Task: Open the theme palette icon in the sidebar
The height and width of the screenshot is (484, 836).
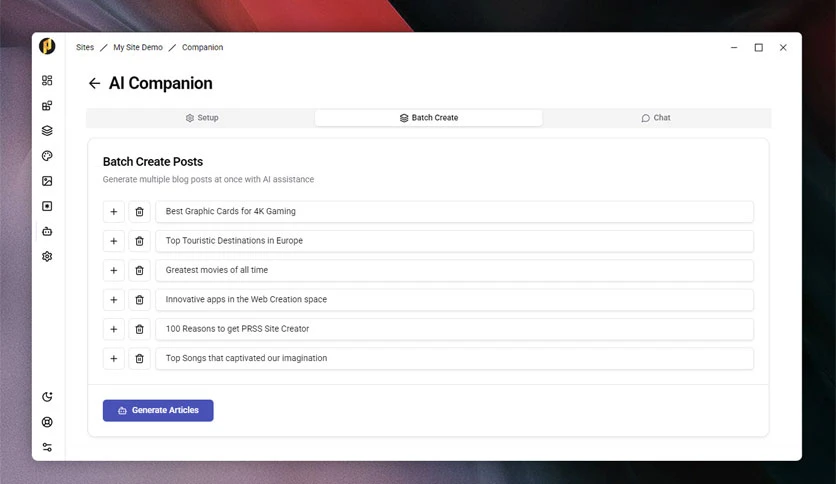Action: 47,156
